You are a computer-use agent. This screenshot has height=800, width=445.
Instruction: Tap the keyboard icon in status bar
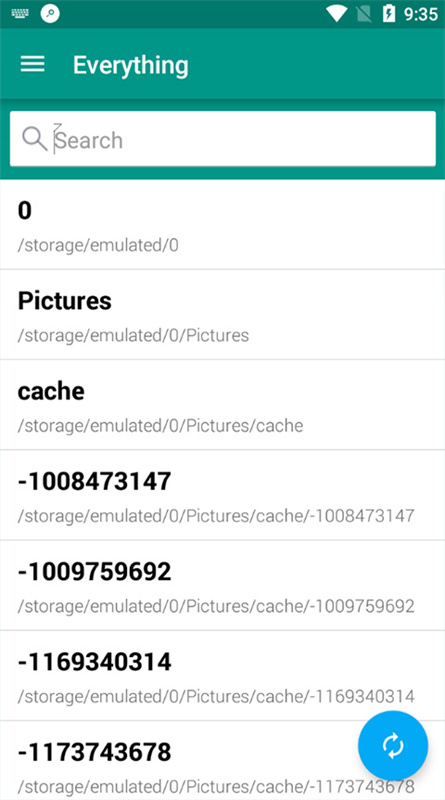pyautogui.click(x=20, y=14)
